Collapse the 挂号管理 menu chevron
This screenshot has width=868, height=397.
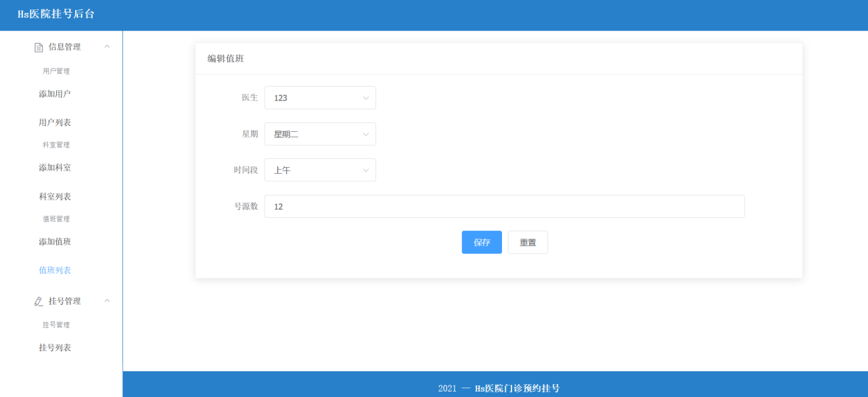click(107, 301)
